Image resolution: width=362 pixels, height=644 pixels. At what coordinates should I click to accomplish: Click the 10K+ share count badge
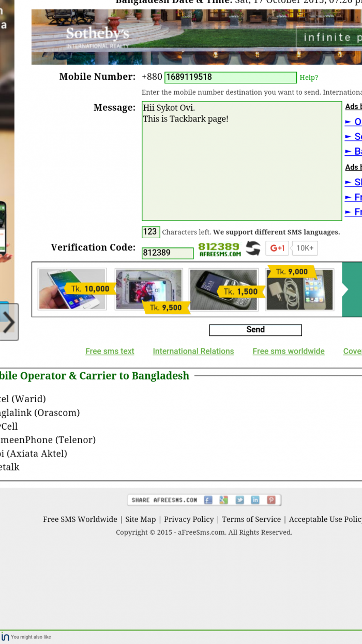(305, 248)
